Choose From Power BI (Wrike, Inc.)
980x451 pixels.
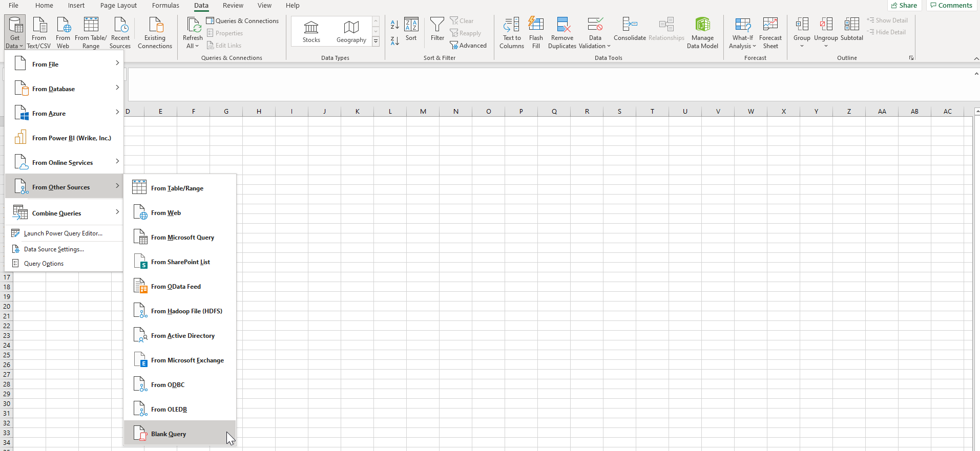click(x=64, y=138)
